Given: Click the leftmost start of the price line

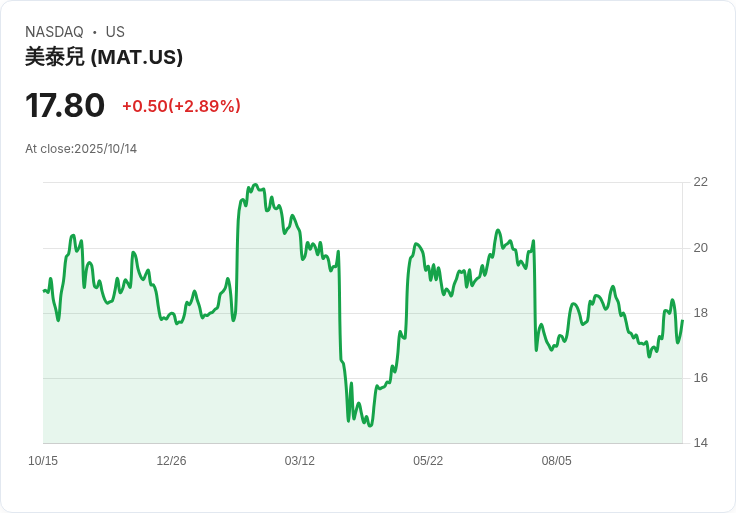Looking at the screenshot, I should point(44,290).
